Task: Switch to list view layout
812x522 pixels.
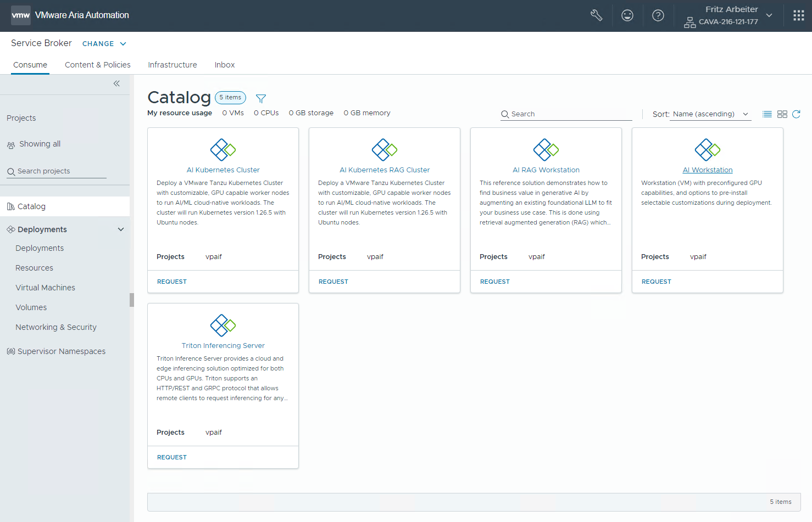Action: pyautogui.click(x=767, y=114)
